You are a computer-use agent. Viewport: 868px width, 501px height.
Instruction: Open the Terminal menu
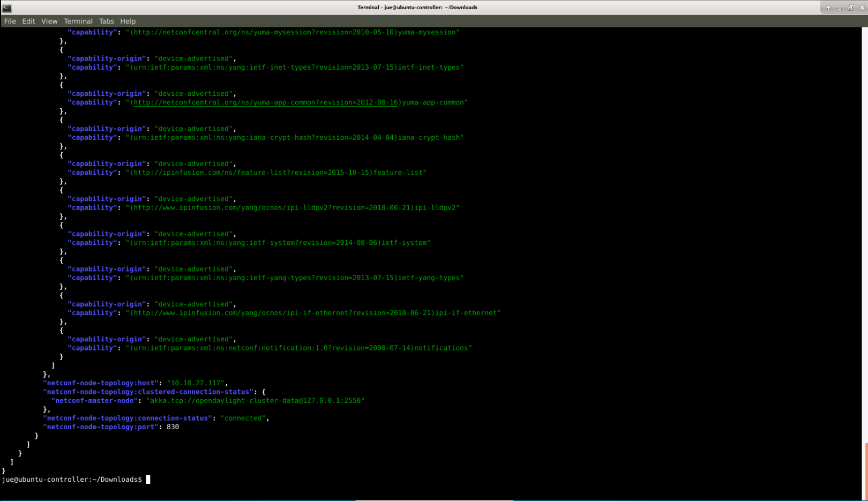click(x=78, y=21)
